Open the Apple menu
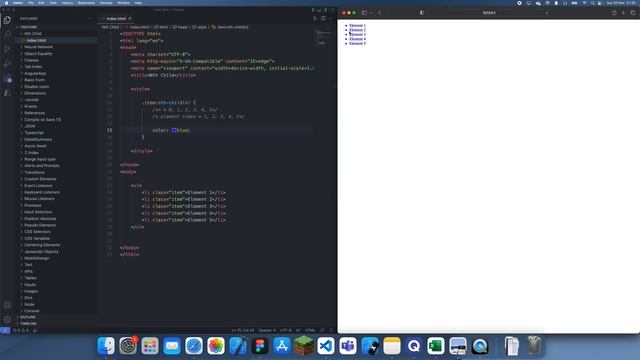This screenshot has height=360, width=640. (x=6, y=3)
